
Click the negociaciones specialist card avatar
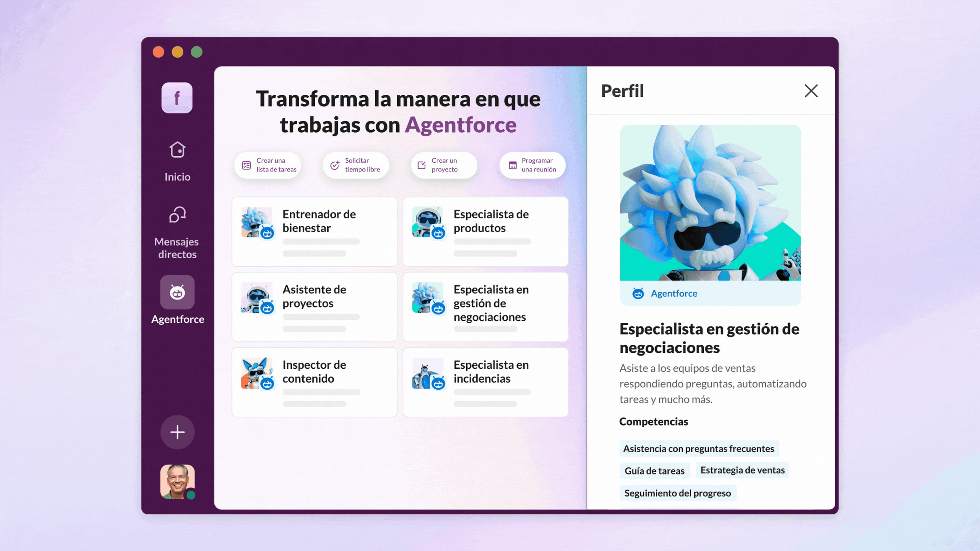(428, 297)
